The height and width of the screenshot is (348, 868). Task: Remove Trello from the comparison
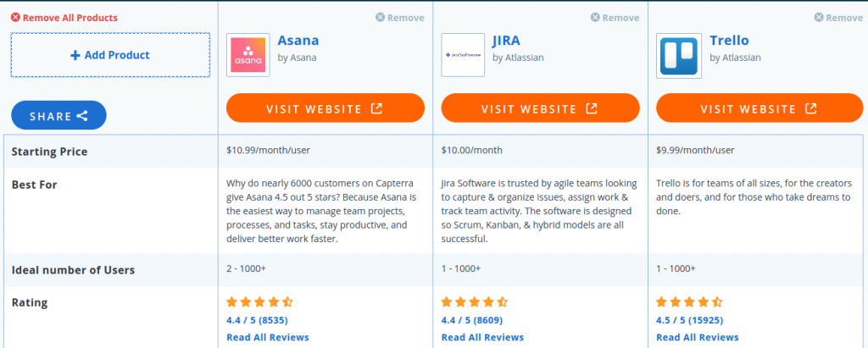click(x=837, y=18)
